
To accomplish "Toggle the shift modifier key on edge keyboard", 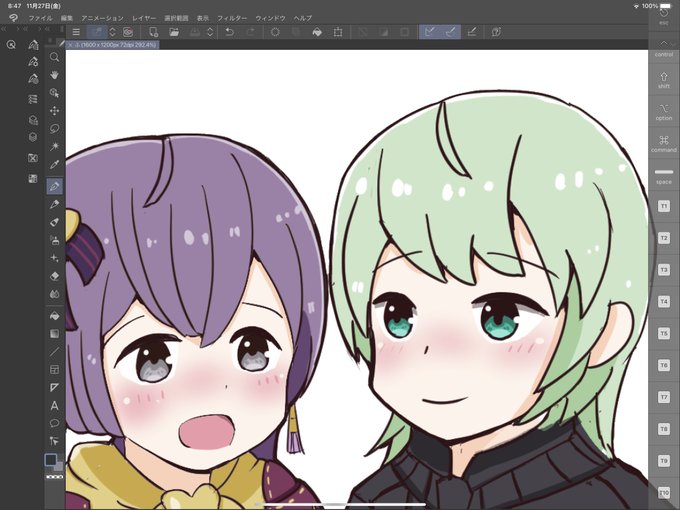I will pos(664,80).
